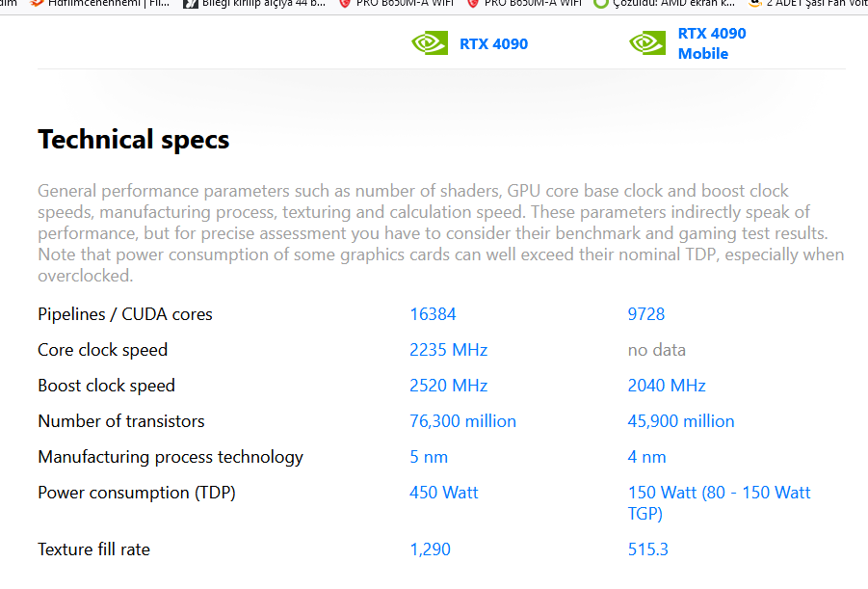Open the Çözüldü: AMD ekran bookmark
868x589 pixels.
pyautogui.click(x=665, y=3)
